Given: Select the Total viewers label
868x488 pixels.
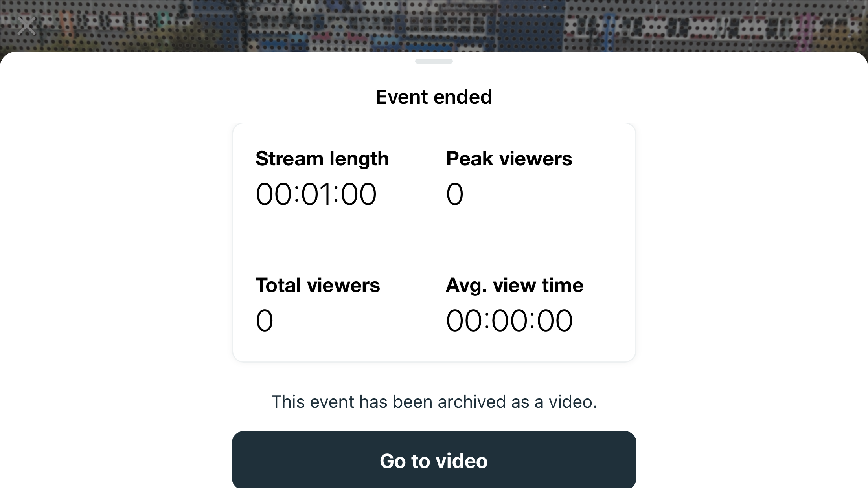Looking at the screenshot, I should (x=318, y=285).
